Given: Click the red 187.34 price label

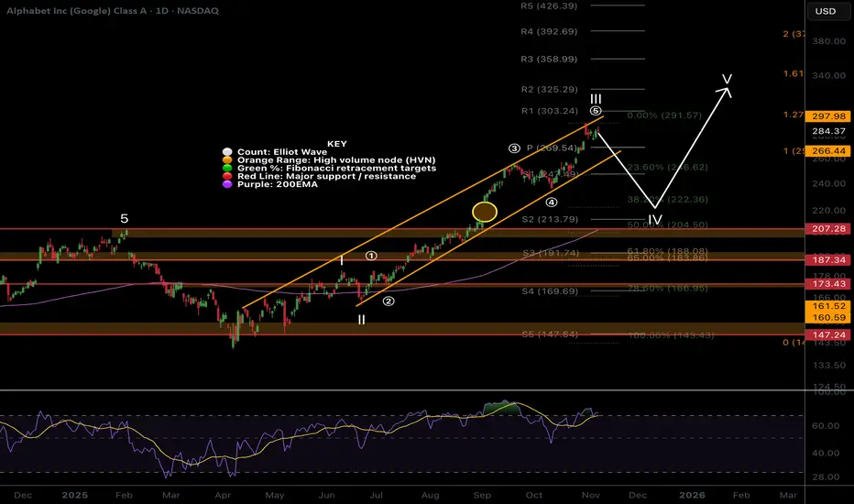Looking at the screenshot, I should [x=828, y=260].
